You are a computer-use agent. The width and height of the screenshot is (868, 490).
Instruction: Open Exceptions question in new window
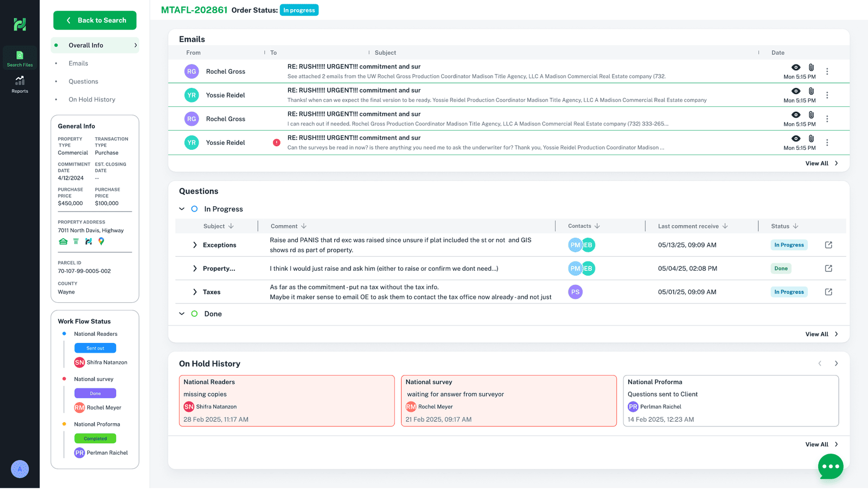828,245
